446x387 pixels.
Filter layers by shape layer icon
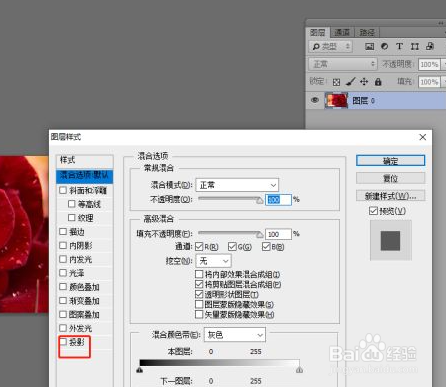[415, 46]
